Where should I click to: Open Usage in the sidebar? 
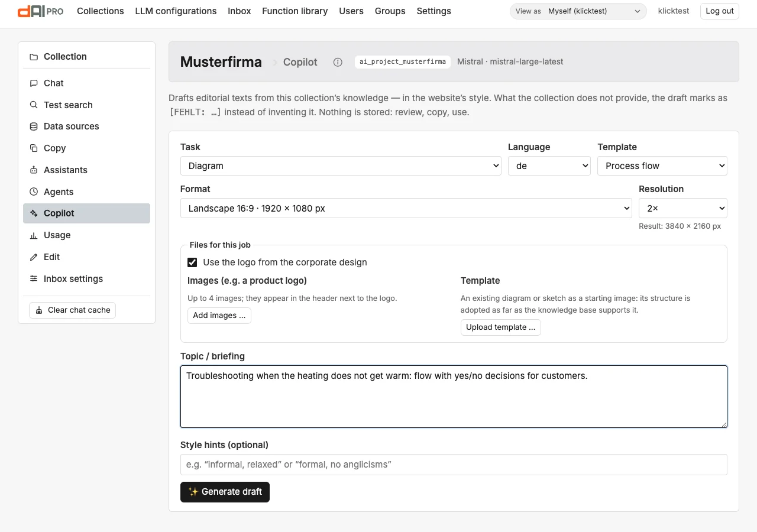(86, 235)
